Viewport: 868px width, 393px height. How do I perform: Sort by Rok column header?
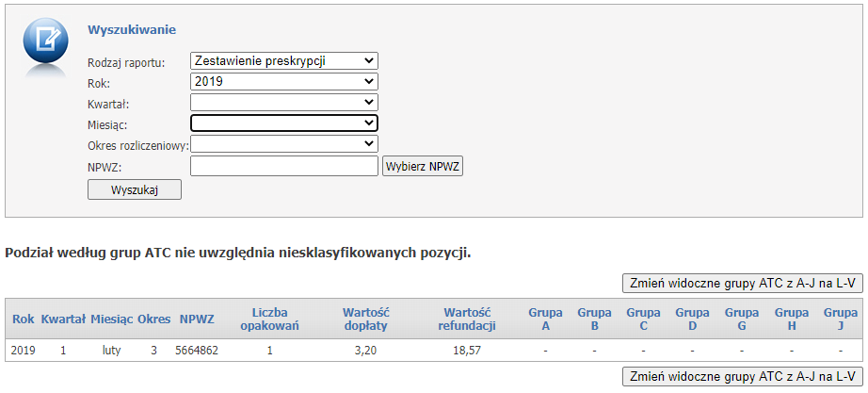click(24, 319)
